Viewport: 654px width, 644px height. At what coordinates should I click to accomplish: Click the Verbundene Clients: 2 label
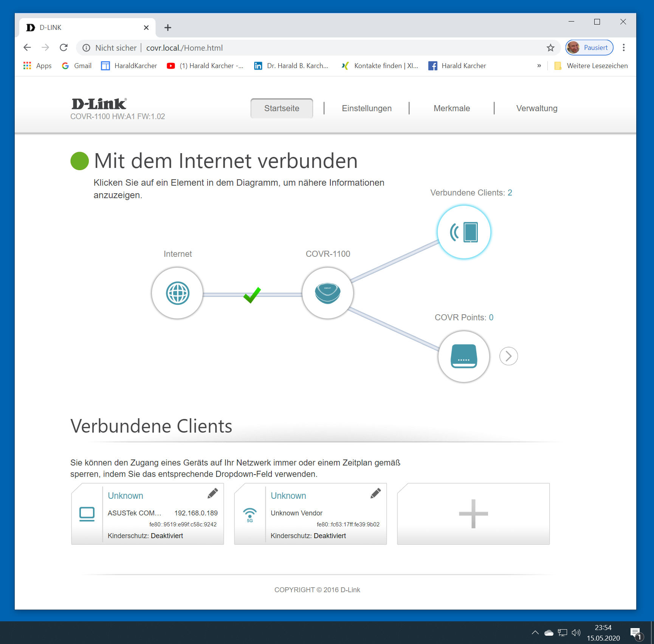click(x=471, y=193)
